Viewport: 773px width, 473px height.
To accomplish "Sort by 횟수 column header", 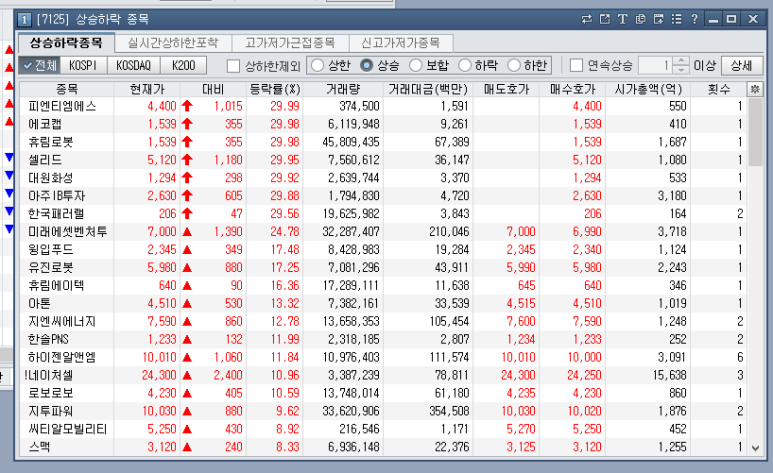I will [719, 89].
